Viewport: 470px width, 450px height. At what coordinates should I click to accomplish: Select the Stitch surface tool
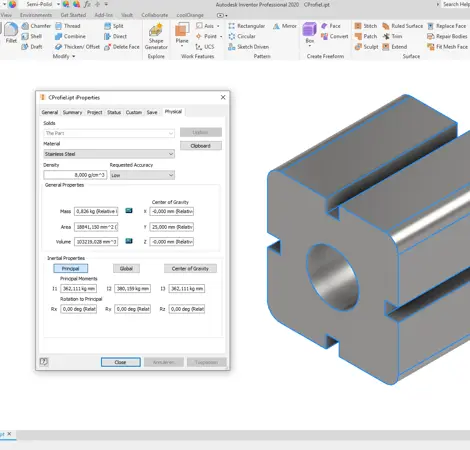click(366, 26)
